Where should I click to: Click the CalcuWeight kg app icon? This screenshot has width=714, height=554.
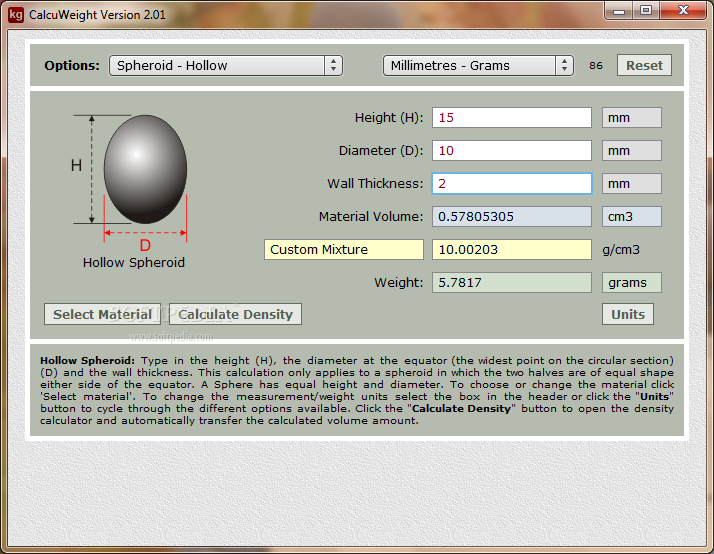[x=16, y=15]
